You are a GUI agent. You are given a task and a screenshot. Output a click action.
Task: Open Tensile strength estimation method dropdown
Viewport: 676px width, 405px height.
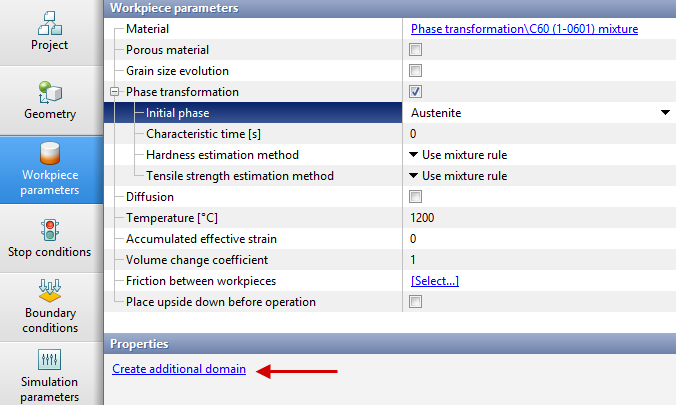[x=413, y=176]
